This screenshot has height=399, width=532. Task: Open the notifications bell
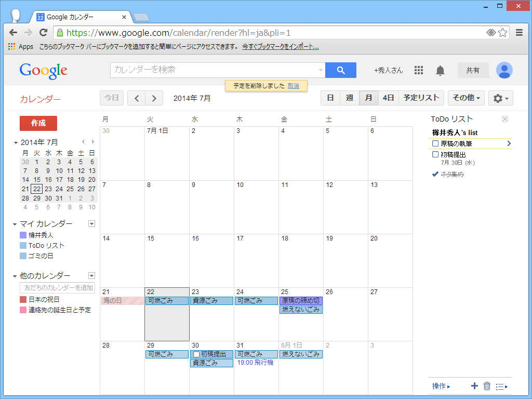click(x=440, y=71)
